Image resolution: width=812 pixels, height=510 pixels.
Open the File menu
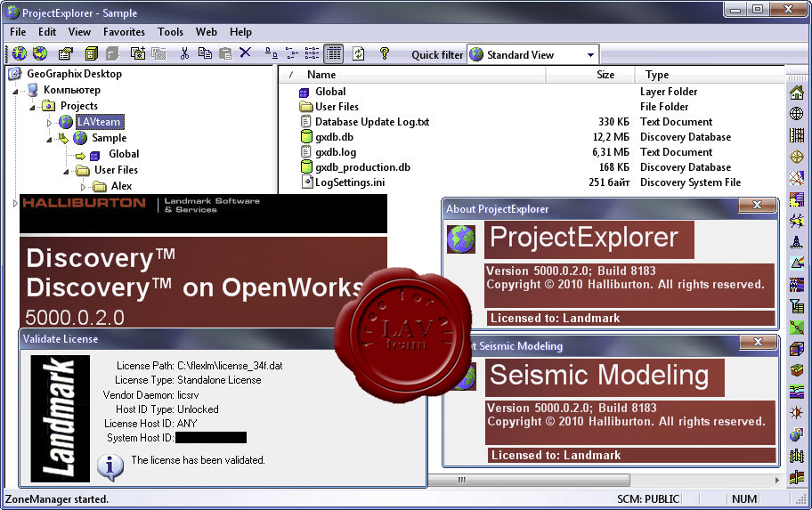[18, 31]
